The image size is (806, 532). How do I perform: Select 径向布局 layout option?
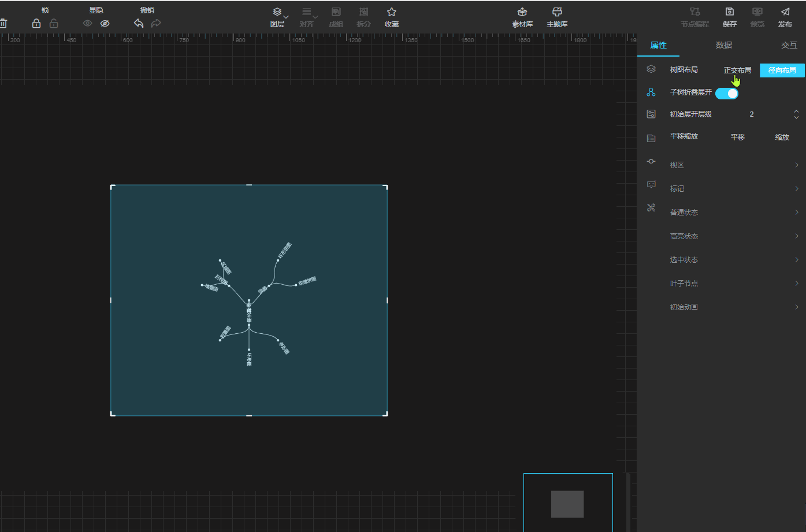click(782, 70)
